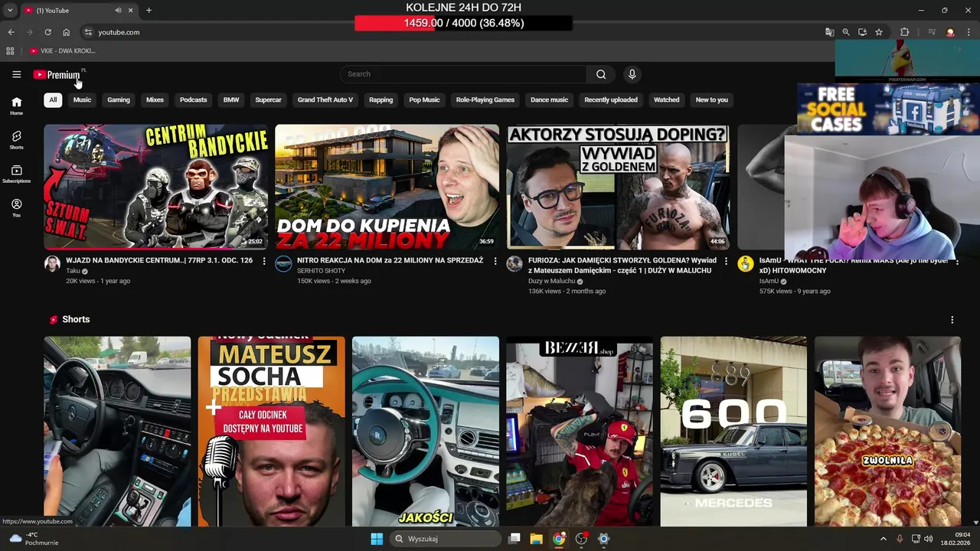
Task: Click the install app icon
Action: [862, 32]
